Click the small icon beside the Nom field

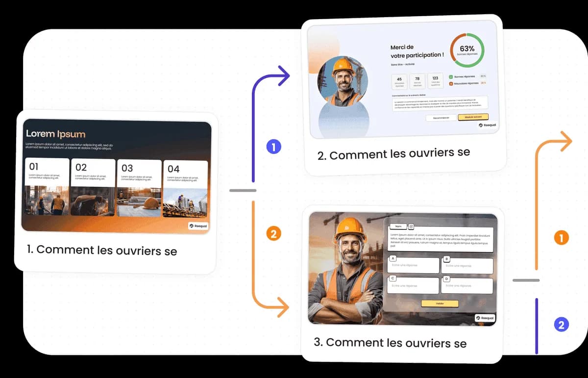[x=411, y=227]
